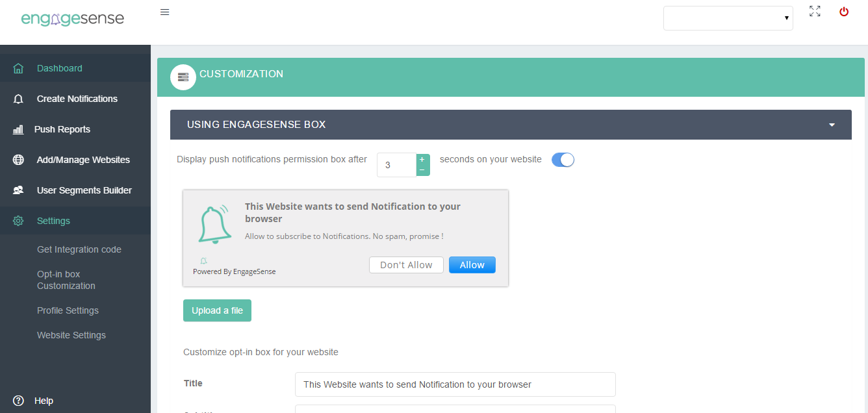This screenshot has height=413, width=868.
Task: Increment the seconds value with the plus stepper
Action: (x=422, y=158)
